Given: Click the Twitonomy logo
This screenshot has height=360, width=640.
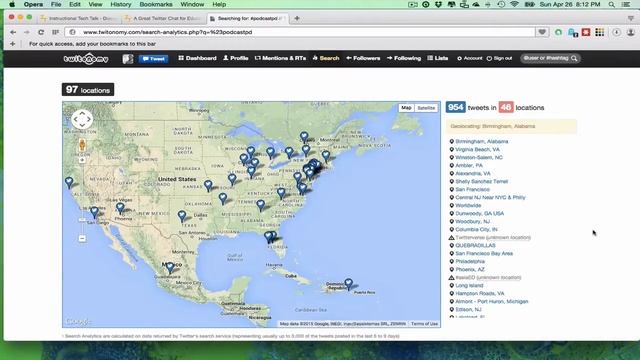Looking at the screenshot, I should (86, 59).
